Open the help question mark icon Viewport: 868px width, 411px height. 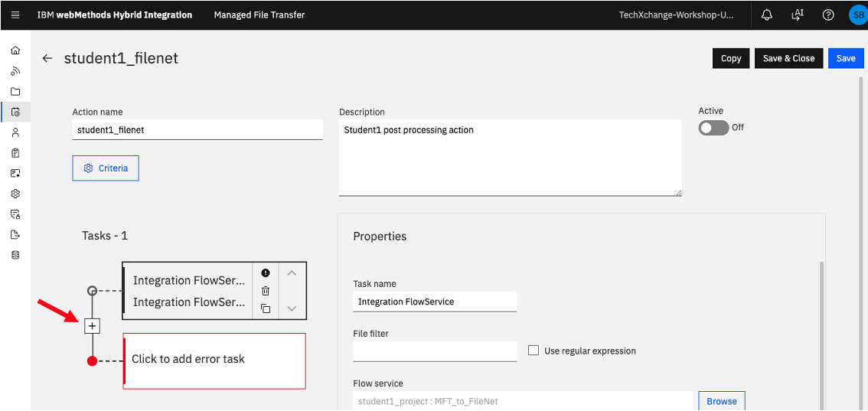pos(828,15)
